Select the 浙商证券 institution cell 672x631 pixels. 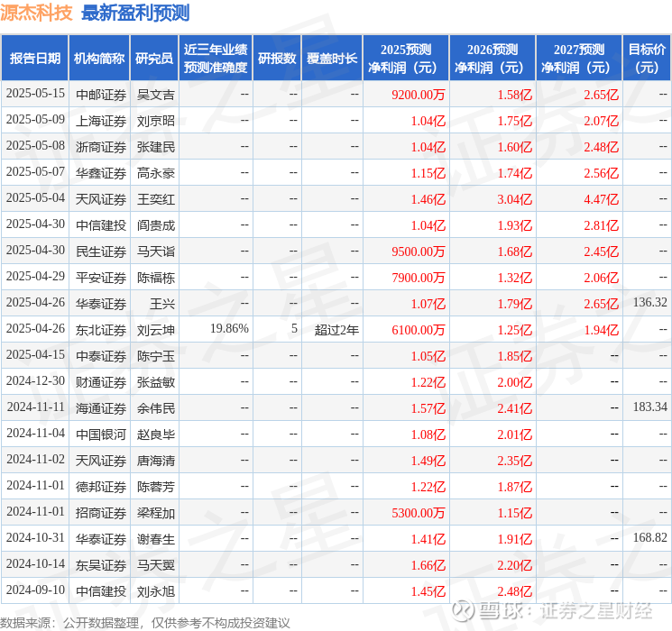(101, 147)
